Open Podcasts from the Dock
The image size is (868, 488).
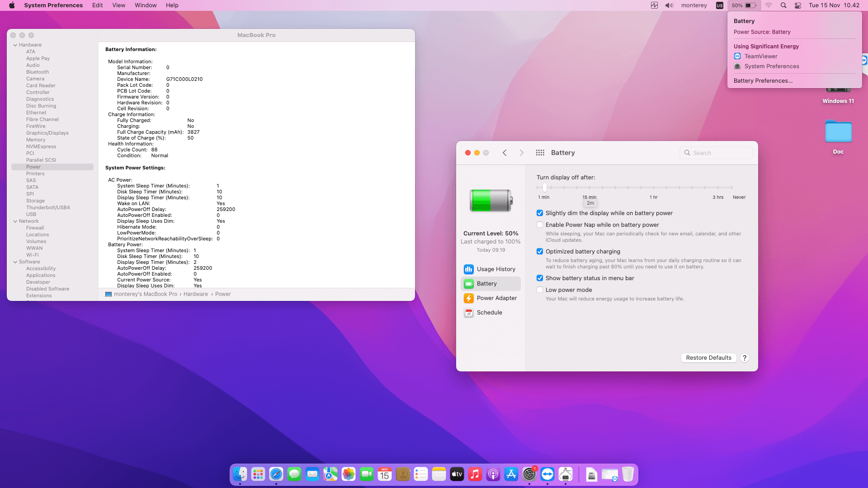tap(493, 474)
